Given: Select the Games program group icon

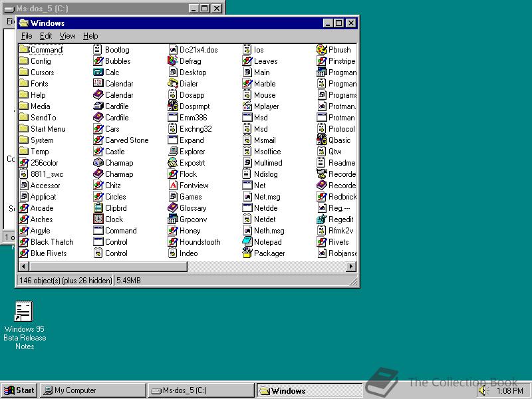Looking at the screenshot, I should pyautogui.click(x=172, y=197).
